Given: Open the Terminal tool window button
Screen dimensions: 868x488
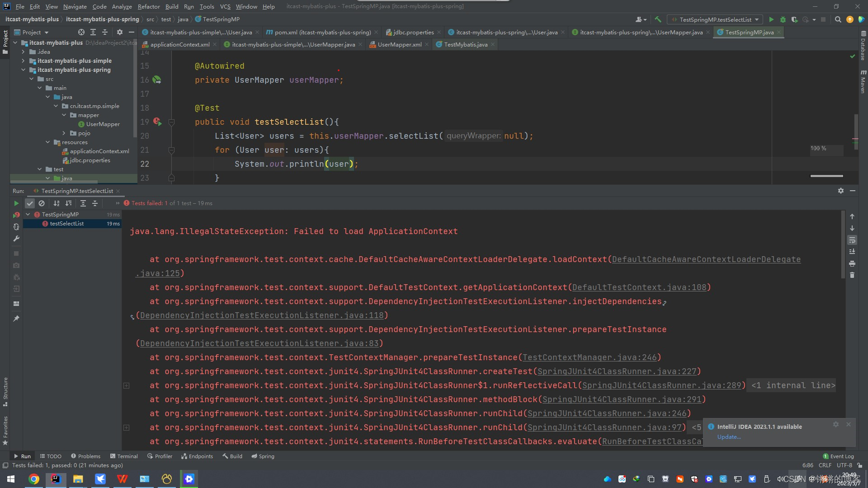Looking at the screenshot, I should pyautogui.click(x=124, y=456).
